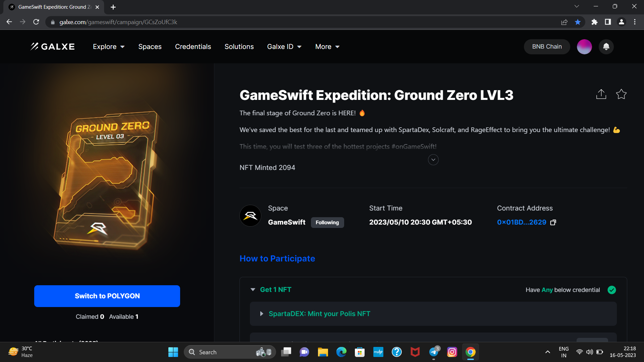Click the Available 1 count text
Viewport: 644px width, 362px height.
[124, 317]
